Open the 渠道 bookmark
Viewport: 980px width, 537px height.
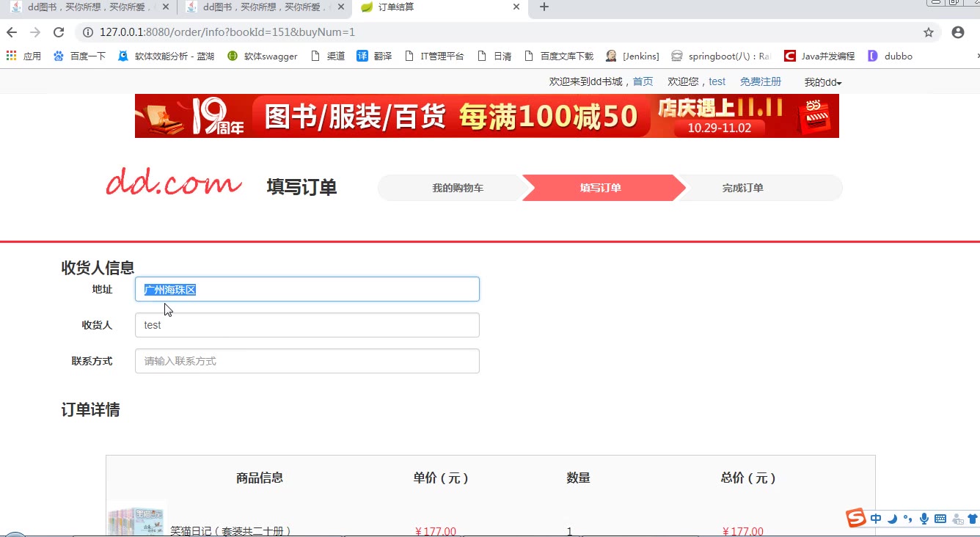click(x=328, y=56)
